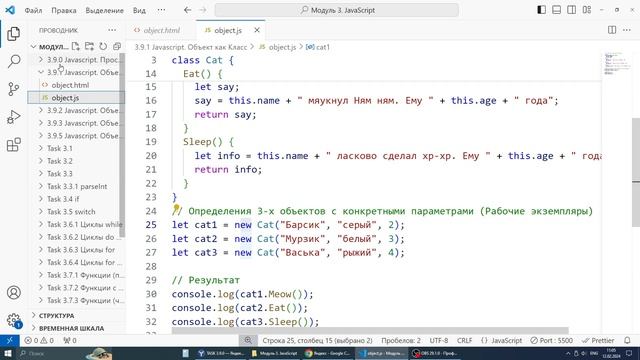Click the Prettier status button
640x360 pixels.
click(x=598, y=340)
